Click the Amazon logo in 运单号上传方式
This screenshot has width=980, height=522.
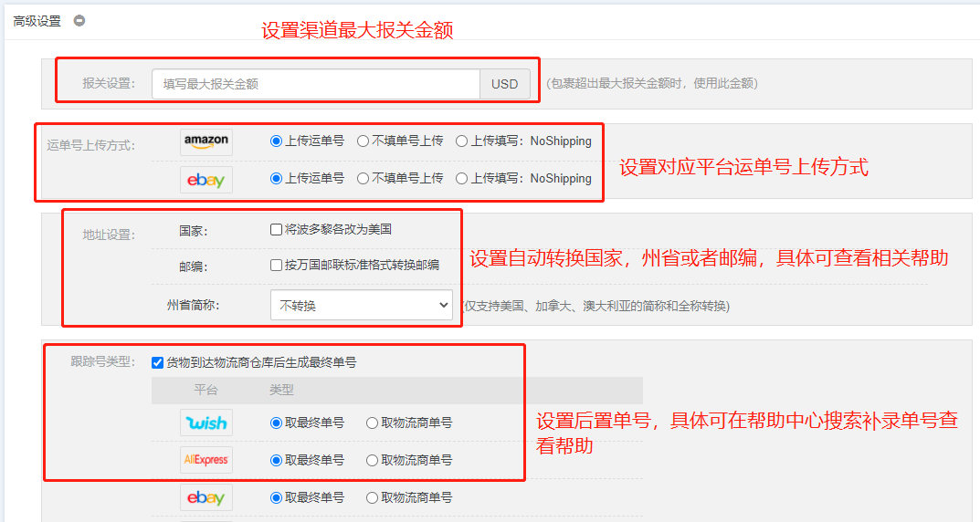click(x=205, y=141)
